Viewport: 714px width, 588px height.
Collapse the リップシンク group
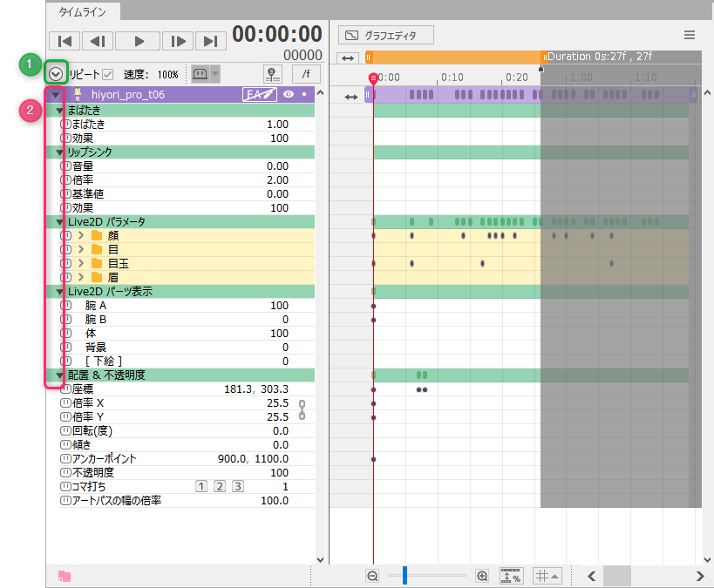tap(59, 152)
